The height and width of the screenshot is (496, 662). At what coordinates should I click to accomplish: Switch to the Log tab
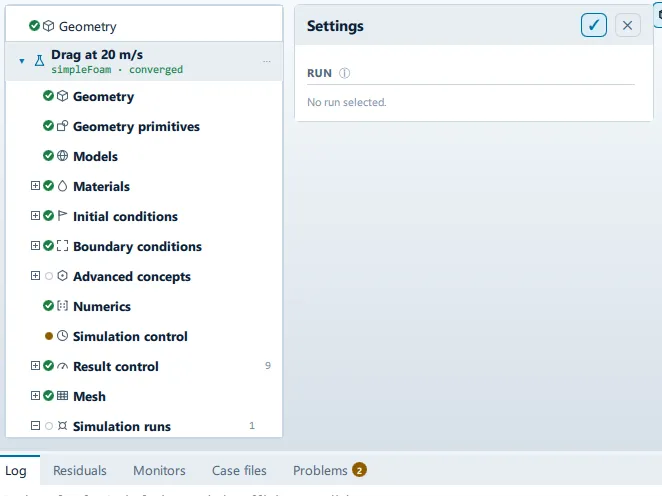16,470
